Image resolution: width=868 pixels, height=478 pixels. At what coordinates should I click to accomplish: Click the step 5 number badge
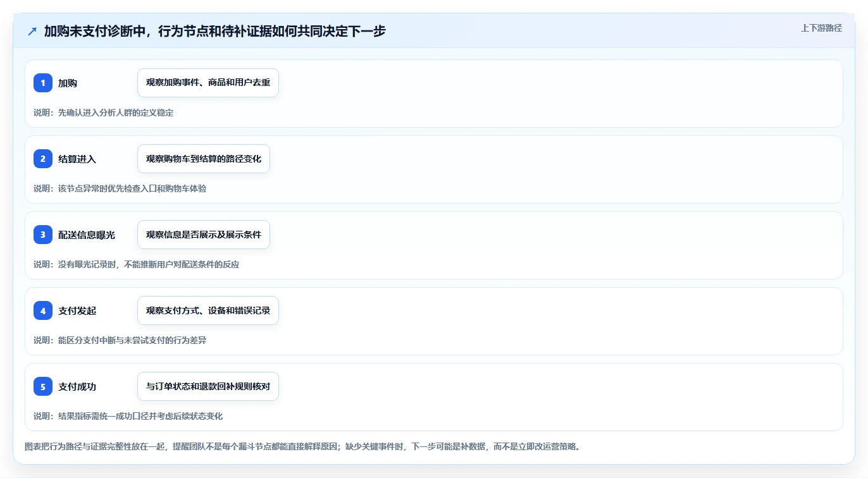(x=43, y=386)
